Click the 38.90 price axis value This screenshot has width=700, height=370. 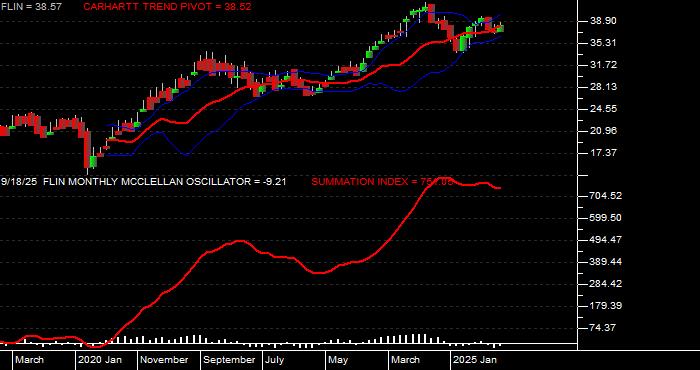click(x=604, y=21)
